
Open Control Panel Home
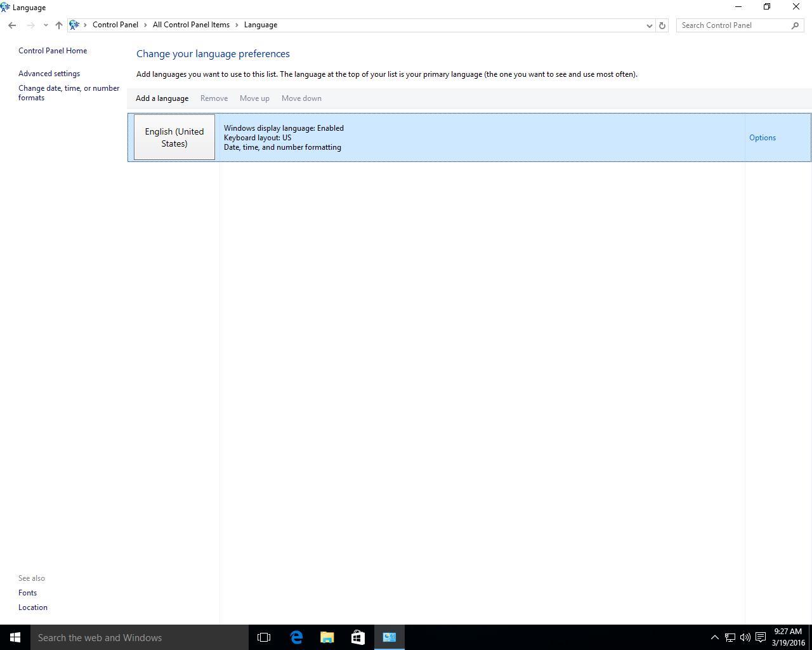[53, 51]
